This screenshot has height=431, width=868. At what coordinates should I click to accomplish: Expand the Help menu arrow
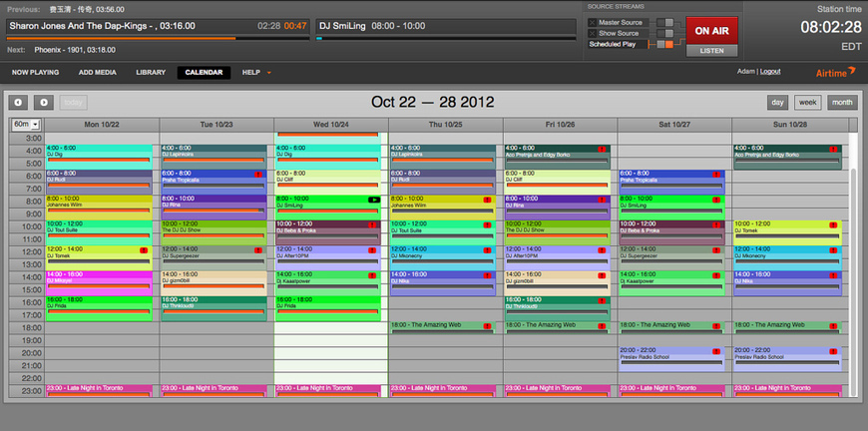coord(268,73)
